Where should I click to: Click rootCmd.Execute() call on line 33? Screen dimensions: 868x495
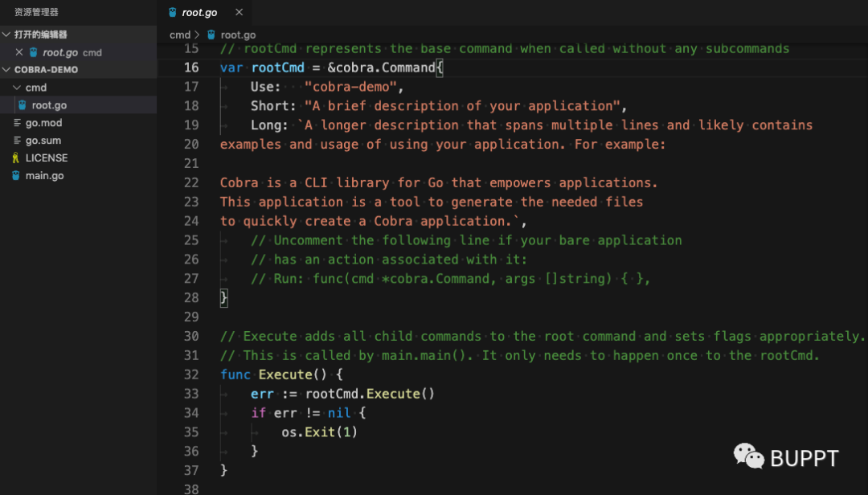point(370,394)
